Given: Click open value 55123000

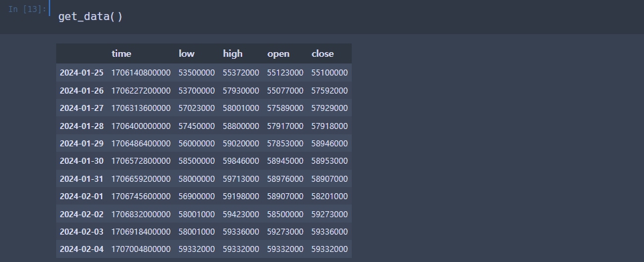Looking at the screenshot, I should point(285,73).
